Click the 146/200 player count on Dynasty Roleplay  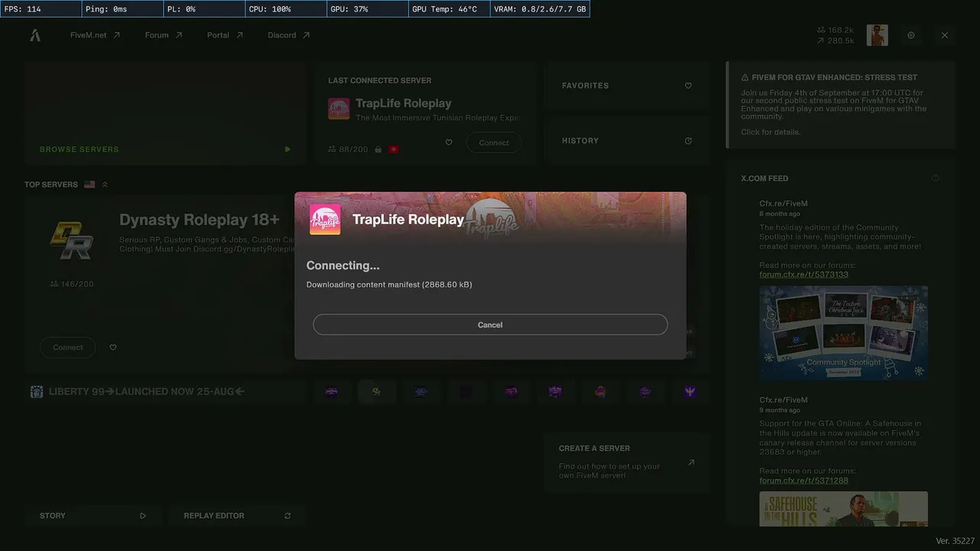[x=72, y=284]
